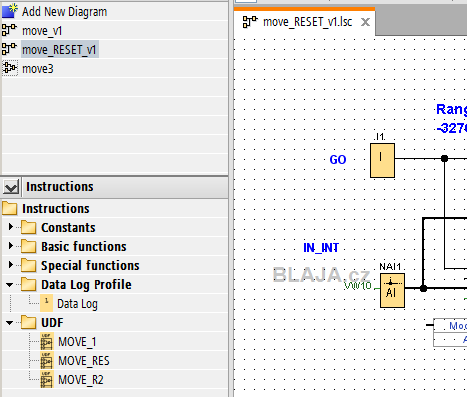Collapse the Data Log Profile folder
The width and height of the screenshot is (467, 397).
(10, 285)
